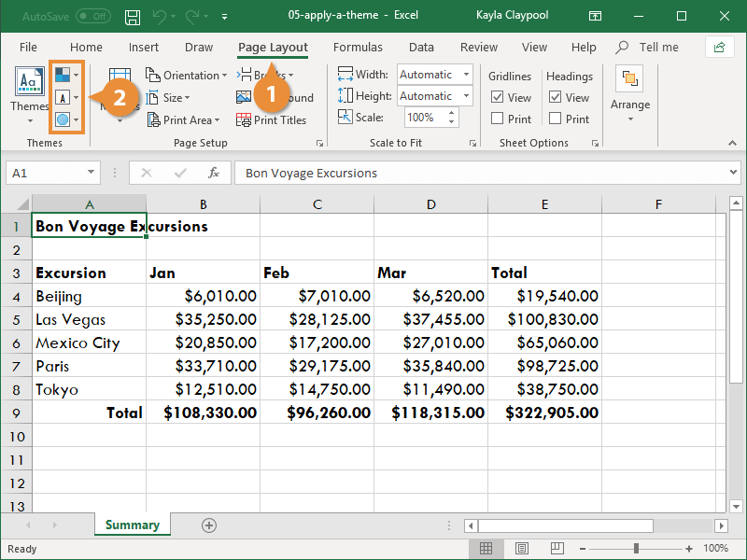Select the Summary sheet tab
747x560 pixels.
pyautogui.click(x=132, y=525)
